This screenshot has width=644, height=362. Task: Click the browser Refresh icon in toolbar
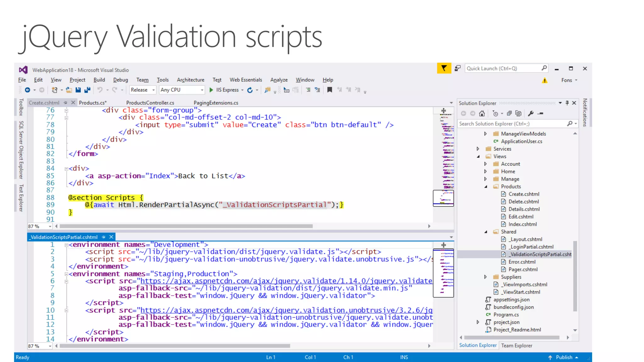coord(250,90)
